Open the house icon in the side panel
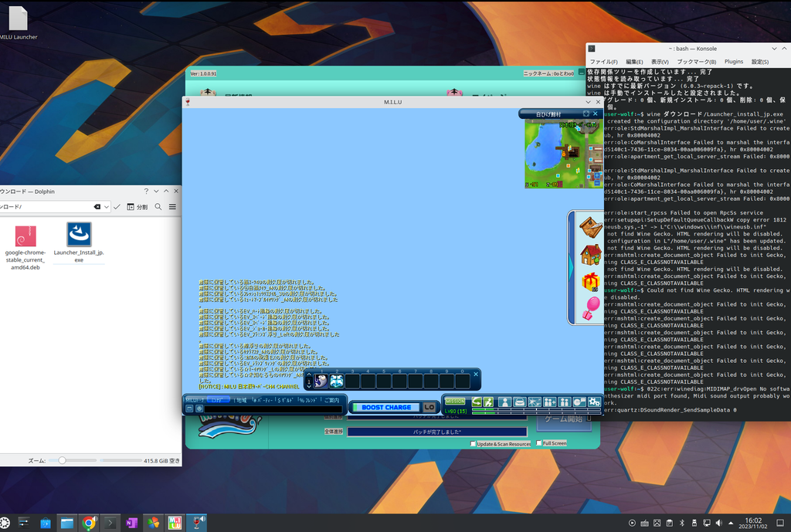The image size is (791, 532). (590, 255)
